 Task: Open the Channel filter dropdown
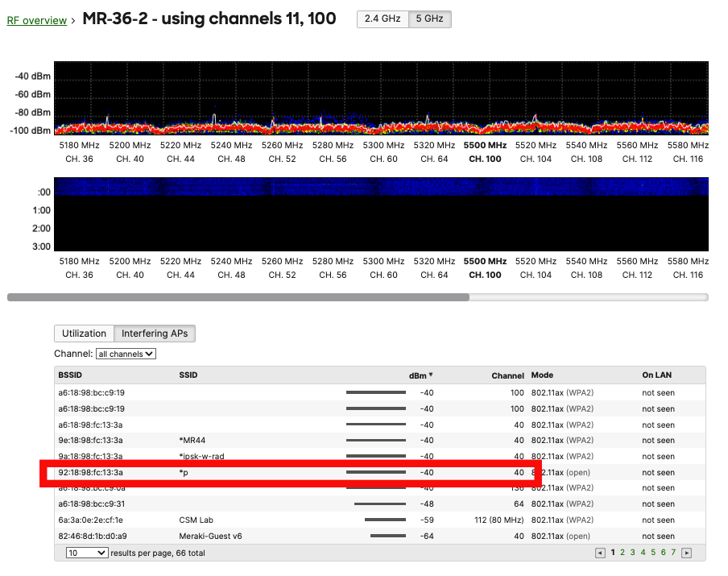pos(126,354)
